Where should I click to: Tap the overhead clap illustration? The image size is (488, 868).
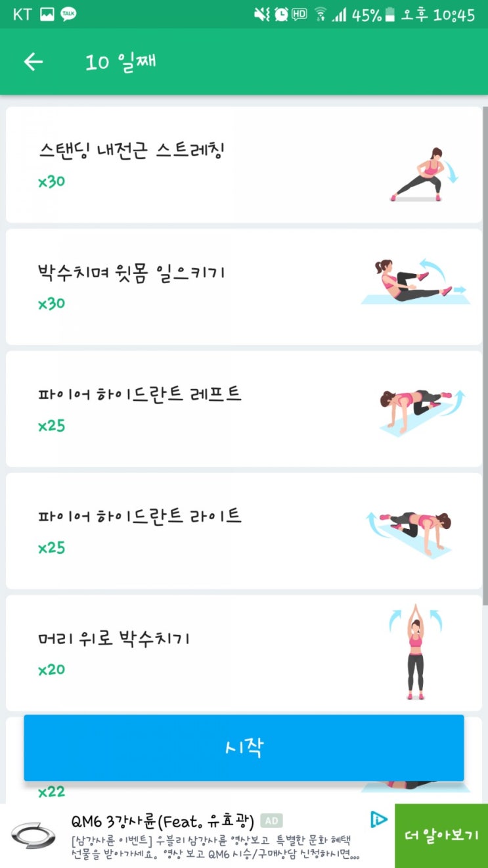pos(414,652)
